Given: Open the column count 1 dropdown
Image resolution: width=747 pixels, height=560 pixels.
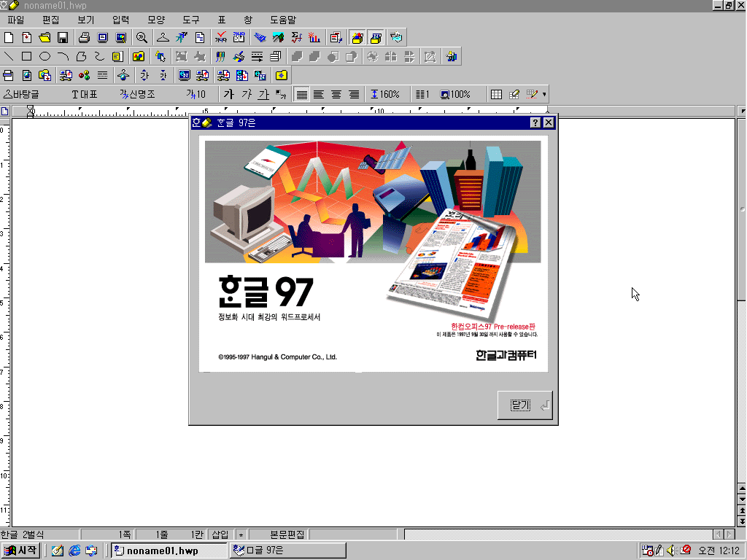Looking at the screenshot, I should click(422, 94).
